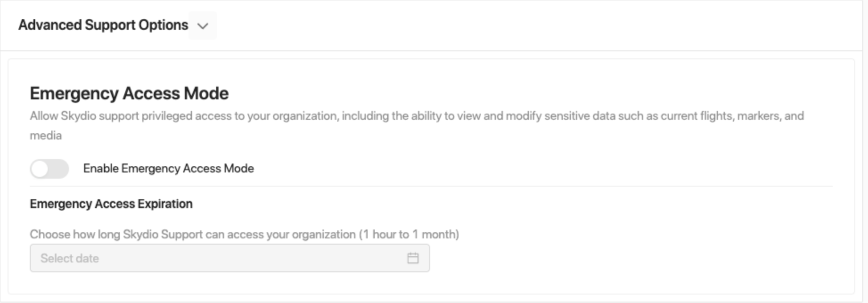
Task: Click the Emergency Access Mode title
Action: tap(129, 94)
